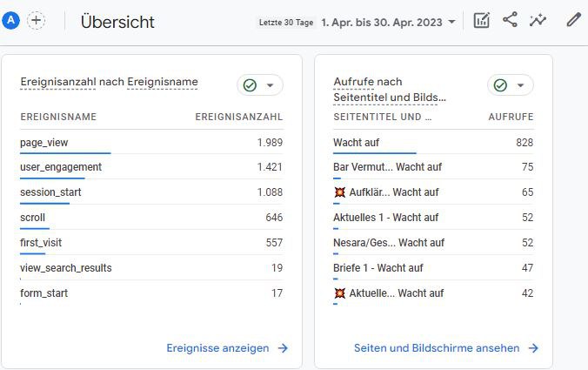Add a new comparison with plus icon
This screenshot has height=370, width=588.
click(x=37, y=21)
